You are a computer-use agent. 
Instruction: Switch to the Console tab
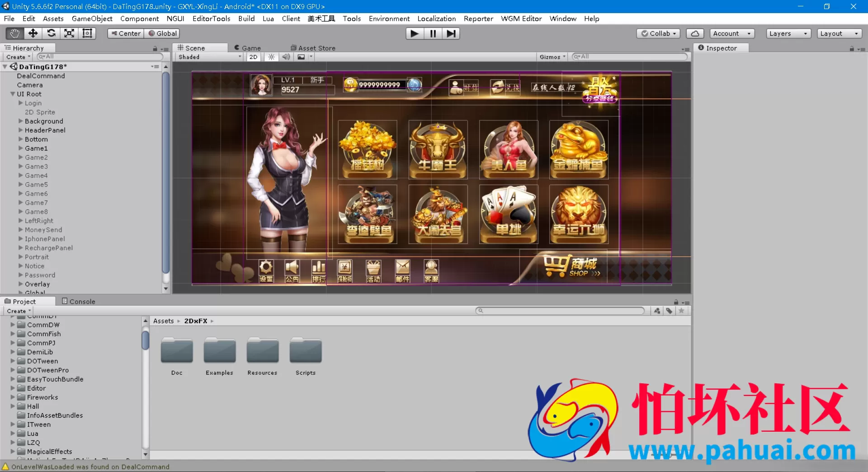tap(78, 301)
